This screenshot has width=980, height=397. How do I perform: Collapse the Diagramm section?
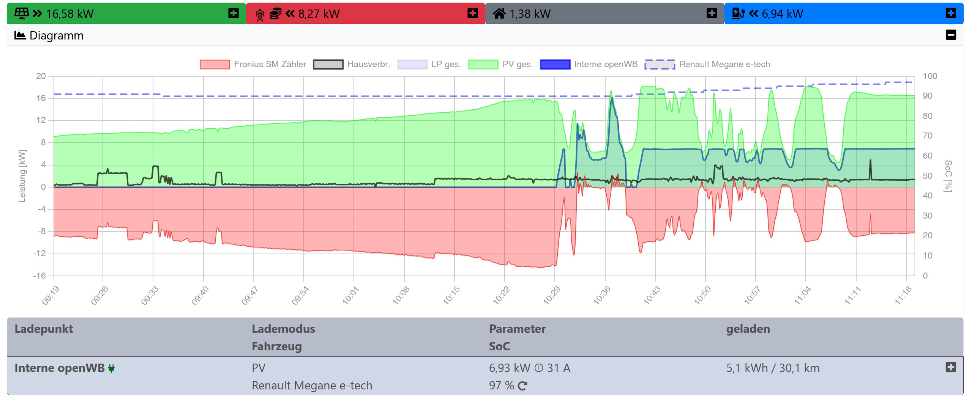pyautogui.click(x=950, y=35)
